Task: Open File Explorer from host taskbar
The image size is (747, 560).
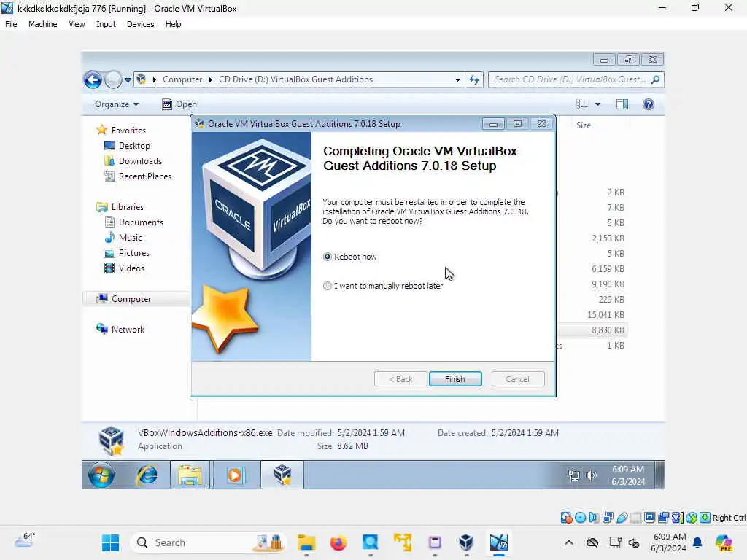Action: click(x=306, y=542)
